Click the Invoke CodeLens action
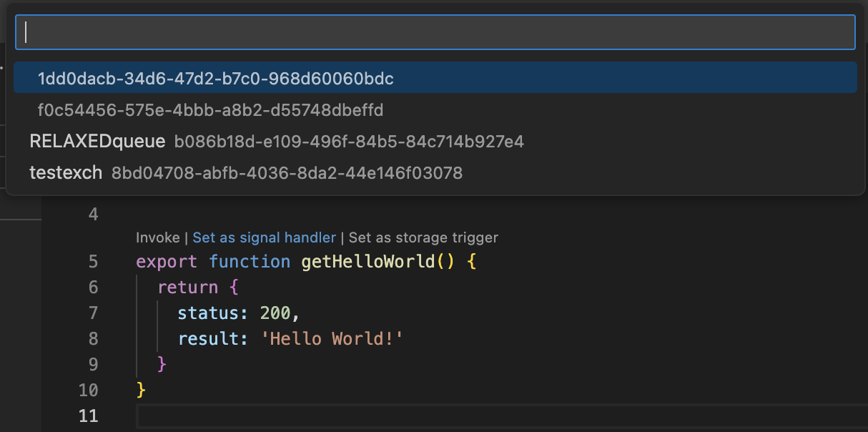868x432 pixels. point(149,237)
